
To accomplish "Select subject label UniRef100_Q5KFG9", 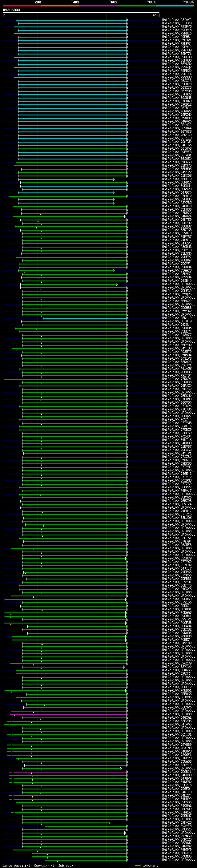I will point(177,291).
